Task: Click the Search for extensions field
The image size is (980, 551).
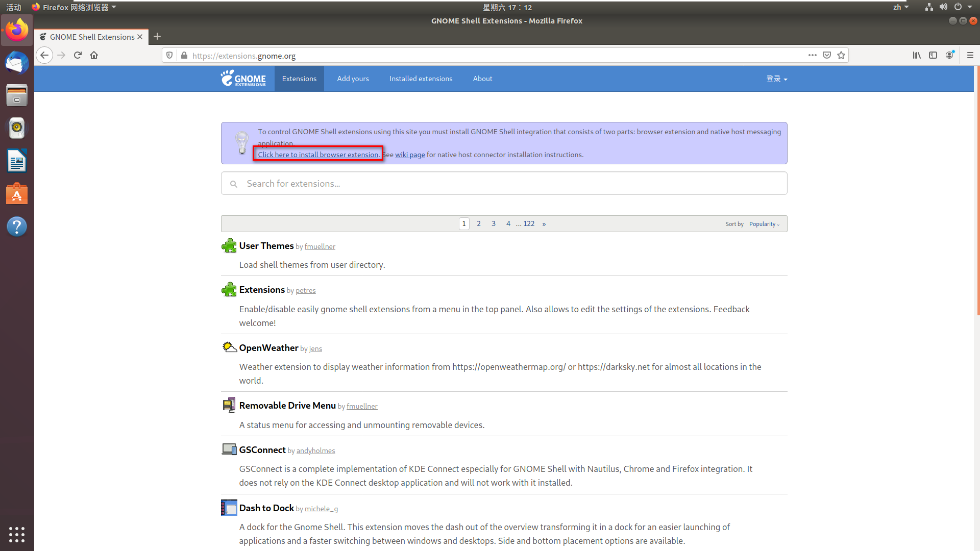Action: click(504, 184)
